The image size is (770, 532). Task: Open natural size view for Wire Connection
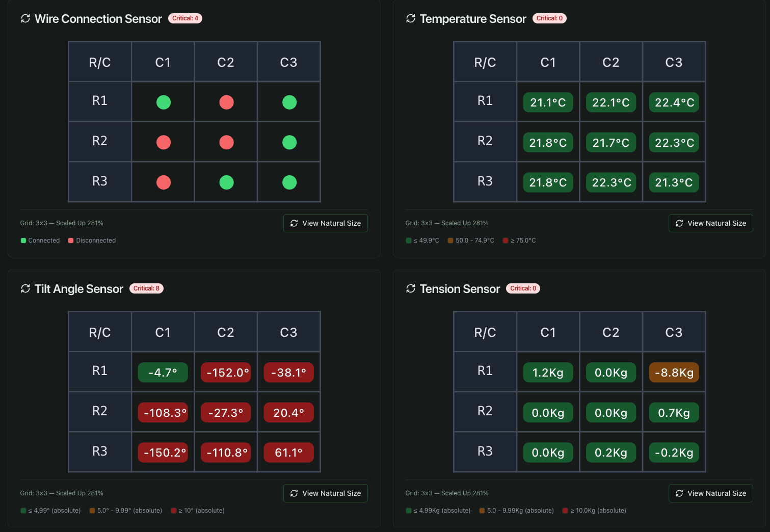pyautogui.click(x=325, y=223)
